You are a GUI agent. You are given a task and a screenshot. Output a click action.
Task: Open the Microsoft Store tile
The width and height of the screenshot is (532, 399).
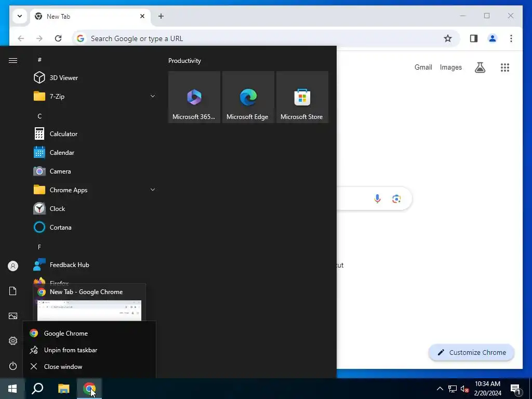302,97
